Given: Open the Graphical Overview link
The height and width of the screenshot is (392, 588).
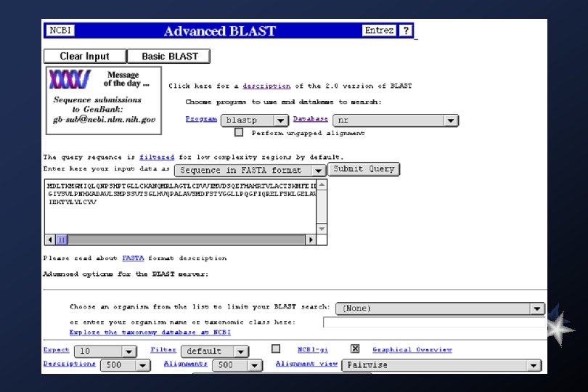Looking at the screenshot, I should [x=412, y=350].
